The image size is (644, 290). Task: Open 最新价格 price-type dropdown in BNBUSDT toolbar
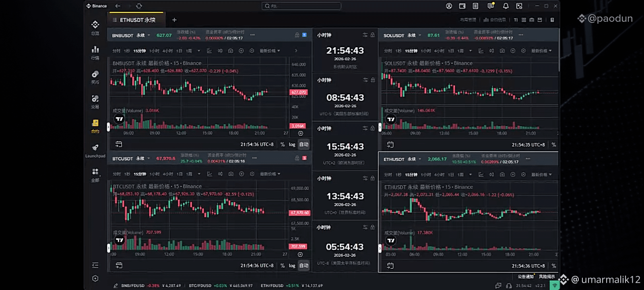270,51
